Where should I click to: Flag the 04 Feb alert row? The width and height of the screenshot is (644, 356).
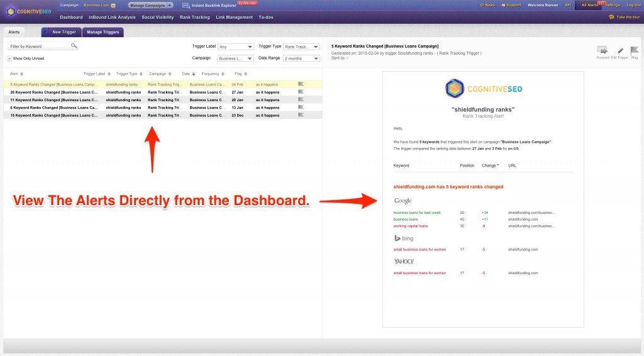tap(301, 84)
